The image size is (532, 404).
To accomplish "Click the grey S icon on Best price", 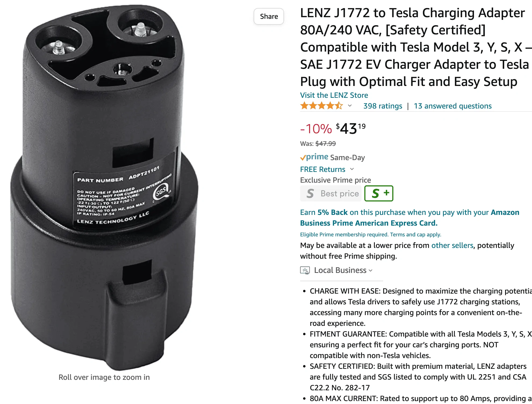I will click(310, 193).
